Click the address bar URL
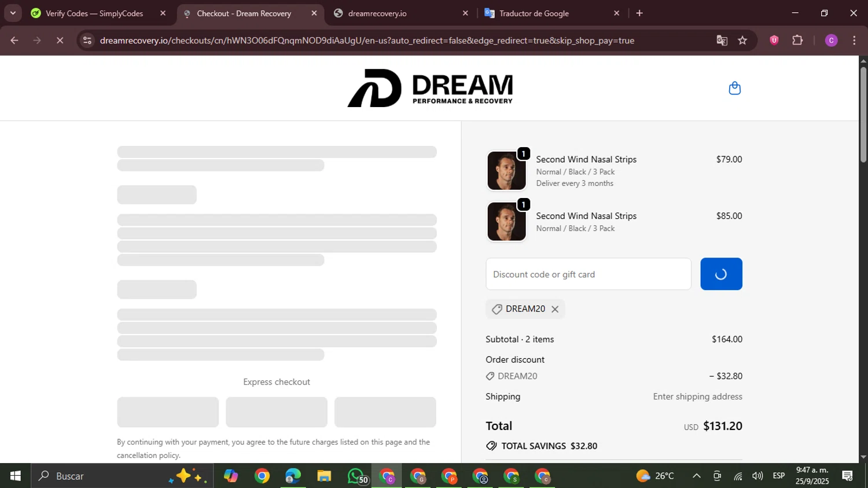The width and height of the screenshot is (868, 488). pyautogui.click(x=367, y=41)
